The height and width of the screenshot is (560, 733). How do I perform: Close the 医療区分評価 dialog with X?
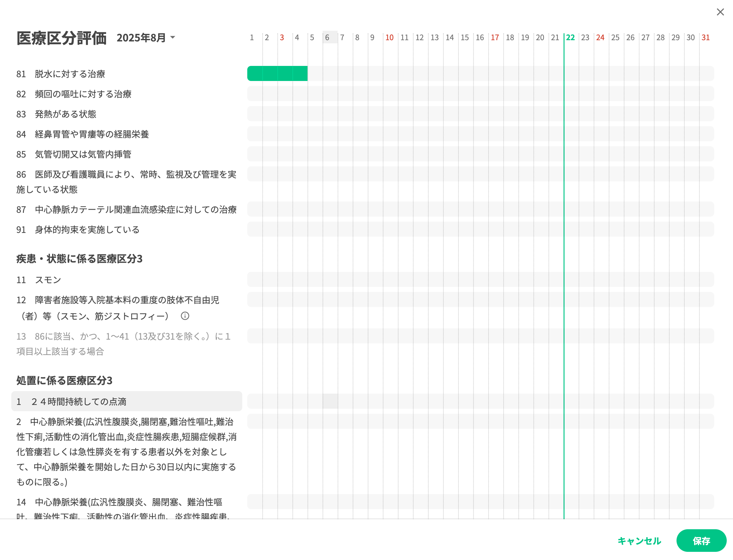point(720,12)
